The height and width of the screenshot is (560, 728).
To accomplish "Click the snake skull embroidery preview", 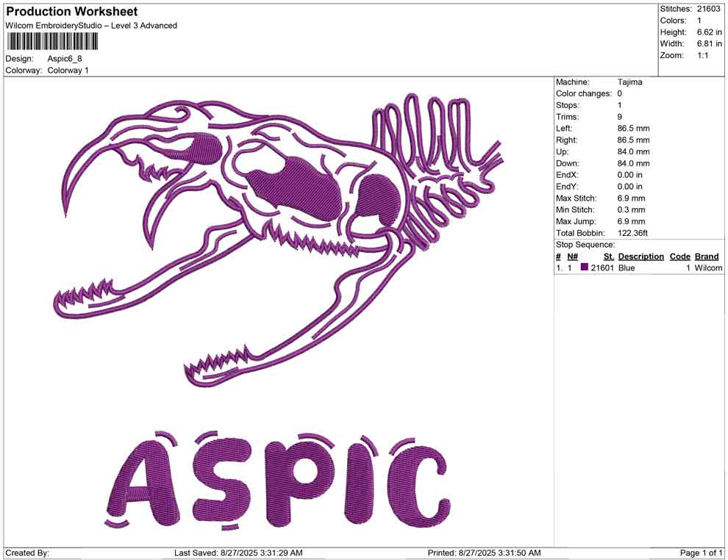I will (279, 240).
